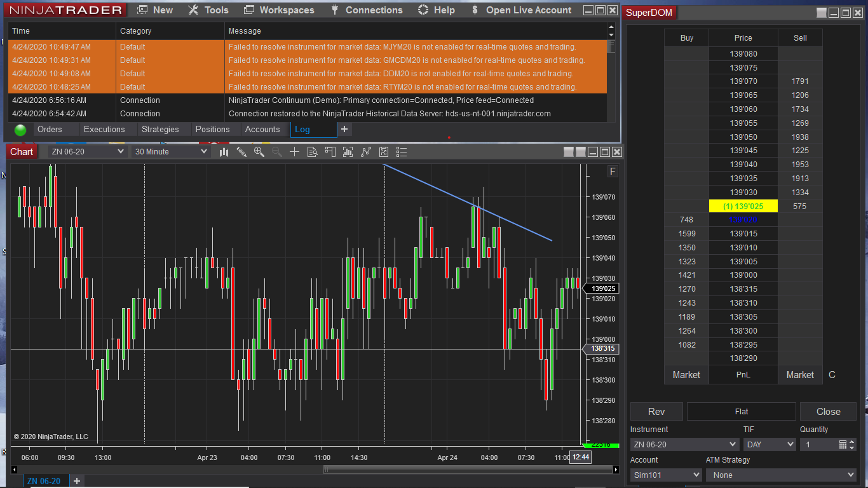868x488 pixels.
Task: Click the Quantity stepper arrows
Action: [x=852, y=445]
